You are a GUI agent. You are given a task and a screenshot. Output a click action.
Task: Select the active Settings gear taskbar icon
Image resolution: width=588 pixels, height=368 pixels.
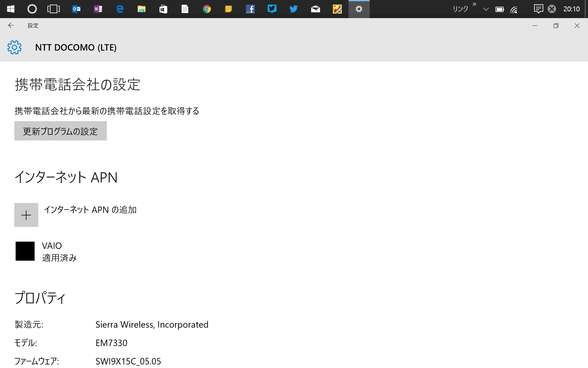[x=359, y=9]
